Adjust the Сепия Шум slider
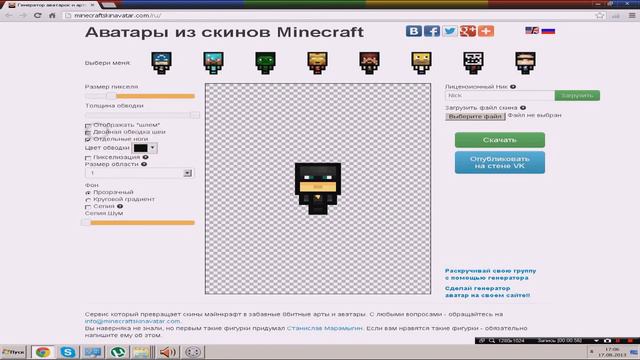Screen dimensions: 640x360 (138, 222)
